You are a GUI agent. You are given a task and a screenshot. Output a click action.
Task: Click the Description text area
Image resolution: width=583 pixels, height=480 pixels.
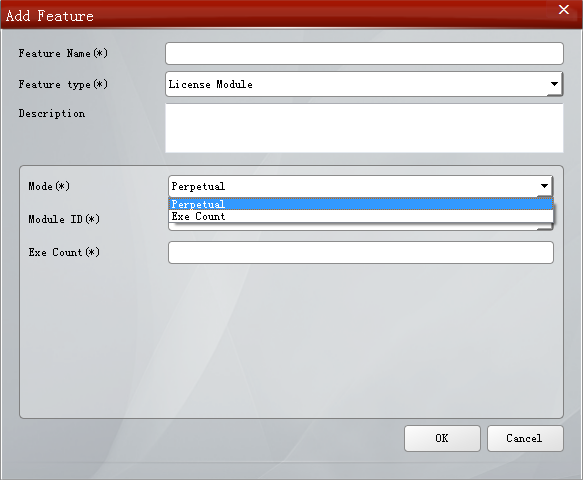coord(364,128)
